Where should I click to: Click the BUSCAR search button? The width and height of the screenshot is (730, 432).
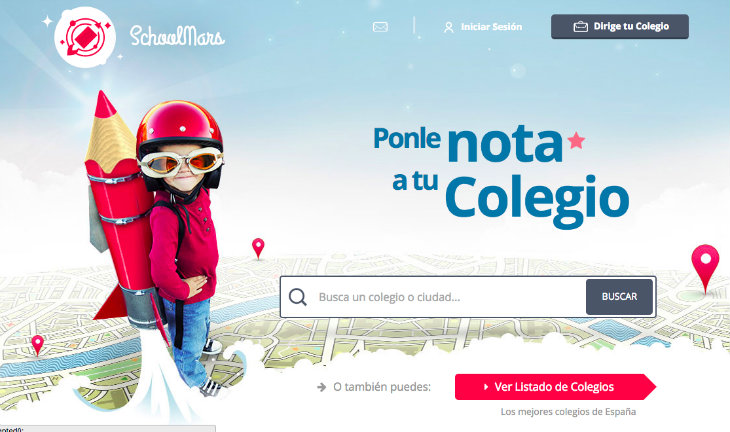619,297
